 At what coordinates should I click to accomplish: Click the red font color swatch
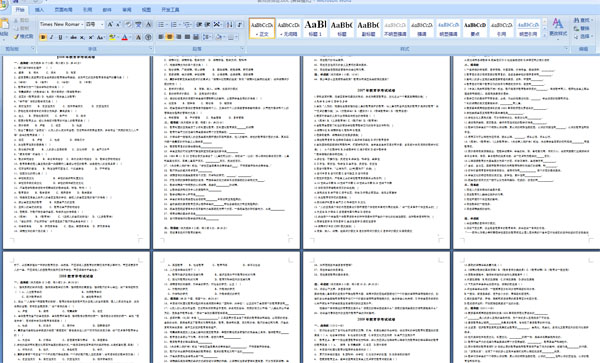point(124,37)
